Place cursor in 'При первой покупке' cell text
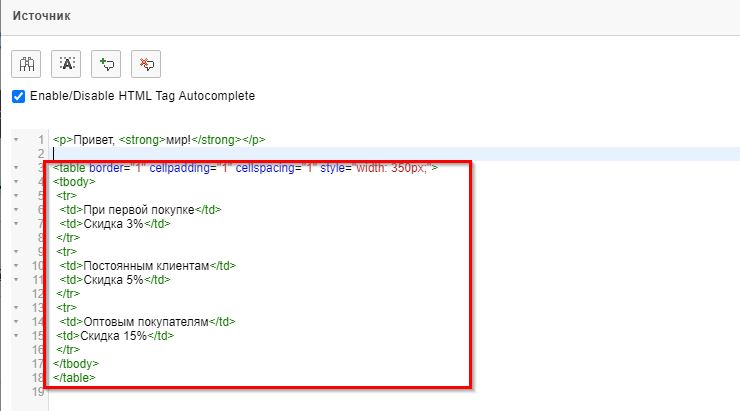Viewport: 740px width, 411px height. point(139,210)
